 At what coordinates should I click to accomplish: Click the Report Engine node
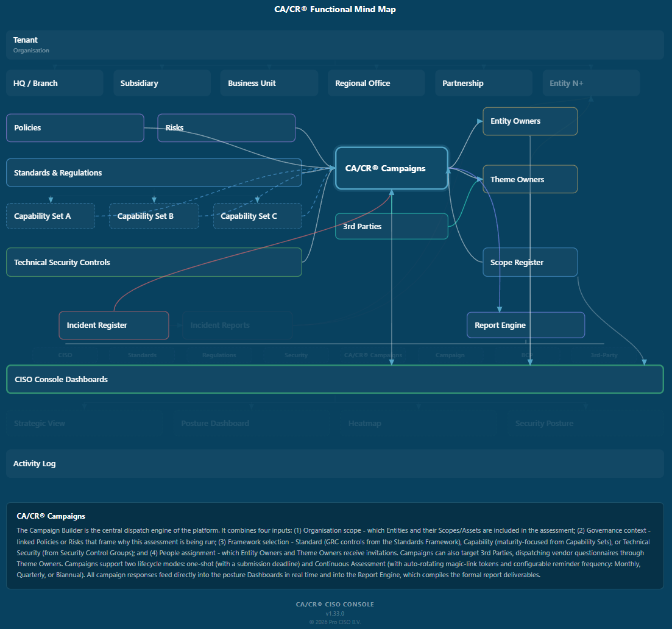pyautogui.click(x=526, y=325)
